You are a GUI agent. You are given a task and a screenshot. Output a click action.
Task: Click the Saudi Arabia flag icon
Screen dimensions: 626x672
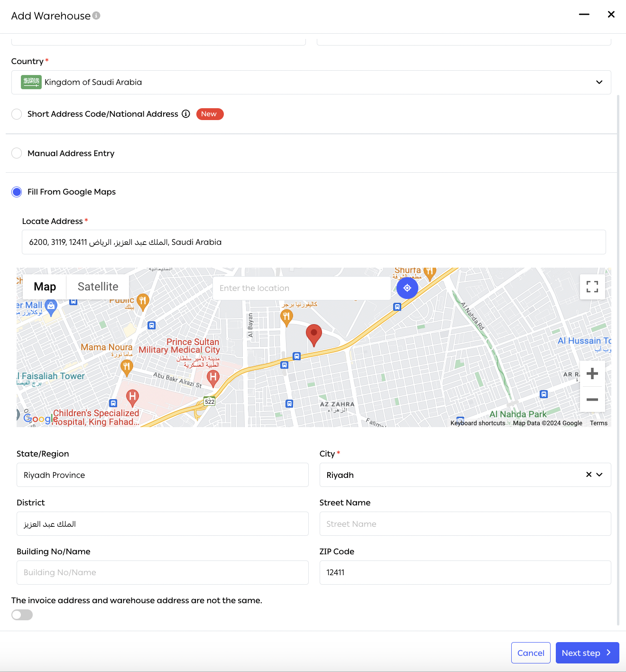coord(31,82)
